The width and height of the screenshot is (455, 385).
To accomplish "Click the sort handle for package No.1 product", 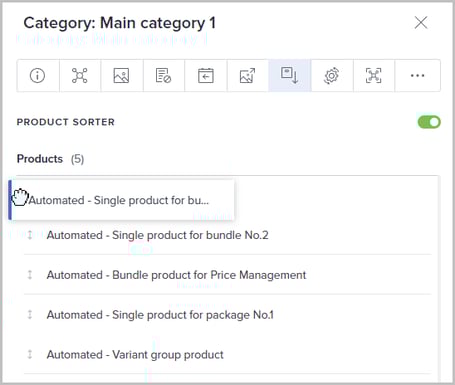I will coord(30,315).
